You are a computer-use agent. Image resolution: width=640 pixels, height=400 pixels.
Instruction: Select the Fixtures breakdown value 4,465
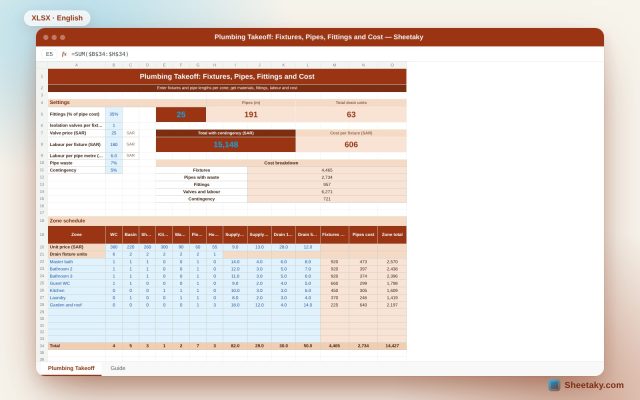click(327, 170)
